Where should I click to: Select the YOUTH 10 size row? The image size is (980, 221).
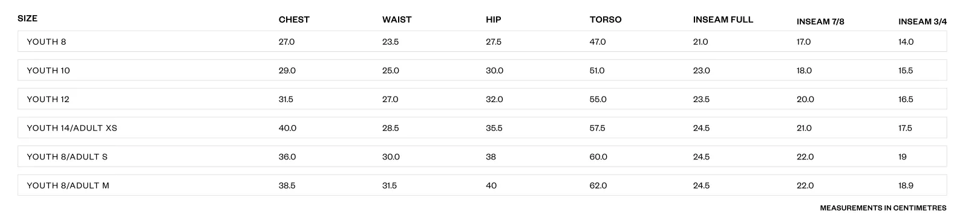coord(482,71)
